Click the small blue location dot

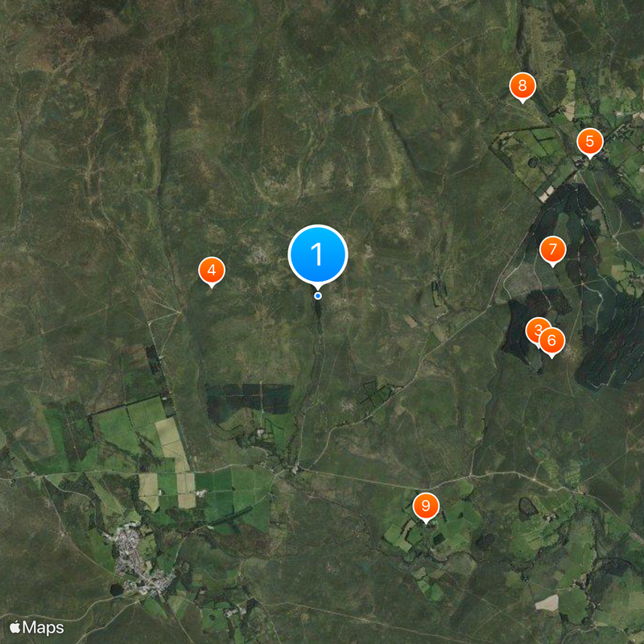pyautogui.click(x=318, y=295)
